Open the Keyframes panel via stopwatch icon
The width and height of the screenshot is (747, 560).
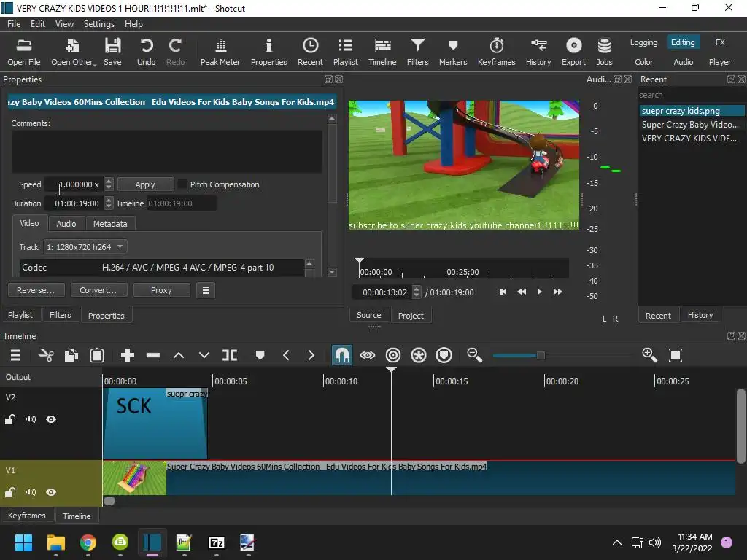click(496, 52)
